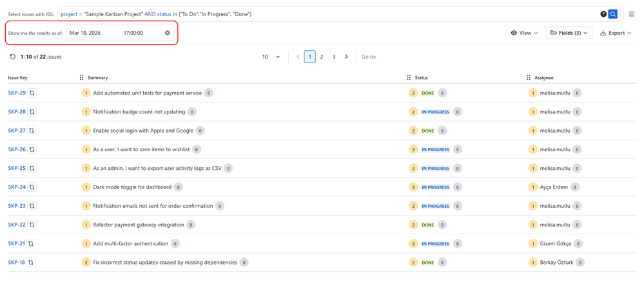Viewport: 644px width, 307px height.
Task: Open the Export dropdown
Action: pyautogui.click(x=616, y=33)
